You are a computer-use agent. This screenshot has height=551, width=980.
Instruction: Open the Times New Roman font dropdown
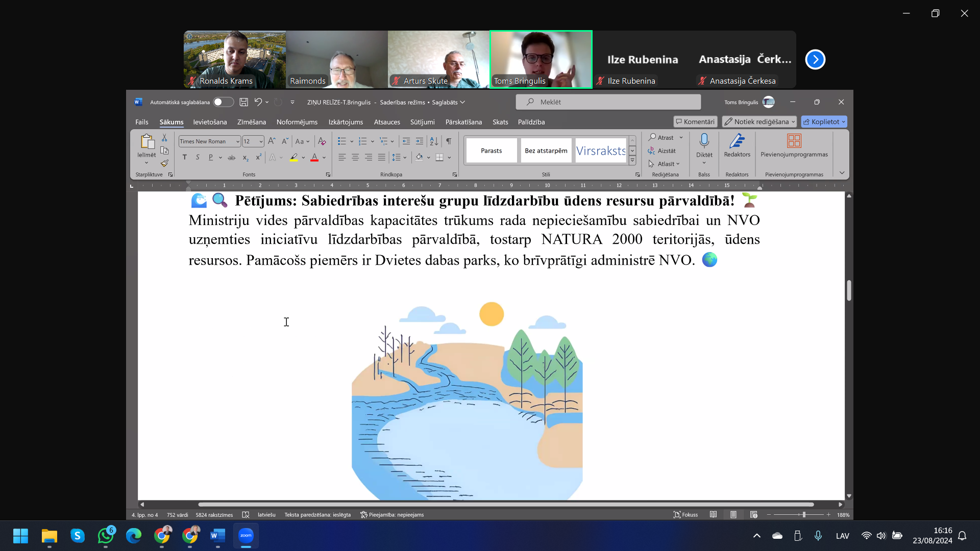[x=209, y=141]
